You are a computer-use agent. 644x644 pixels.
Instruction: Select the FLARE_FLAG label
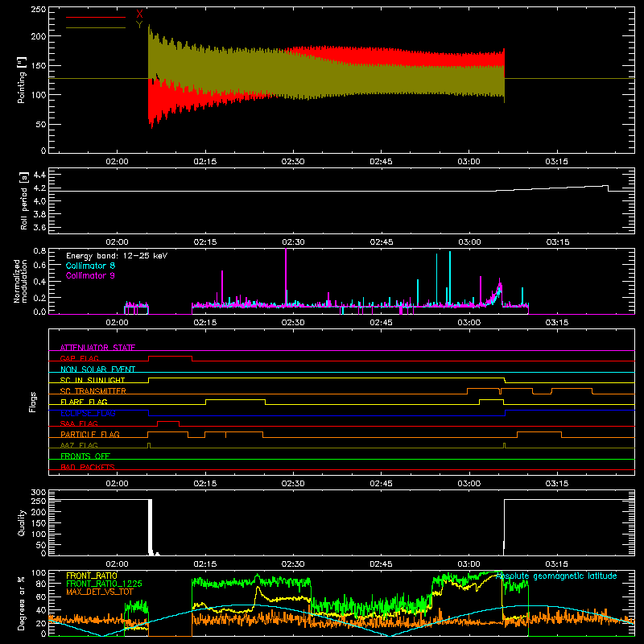pos(84,402)
